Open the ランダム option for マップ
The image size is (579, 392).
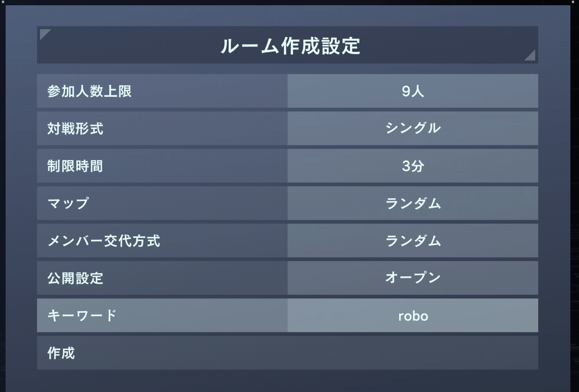pyautogui.click(x=413, y=203)
